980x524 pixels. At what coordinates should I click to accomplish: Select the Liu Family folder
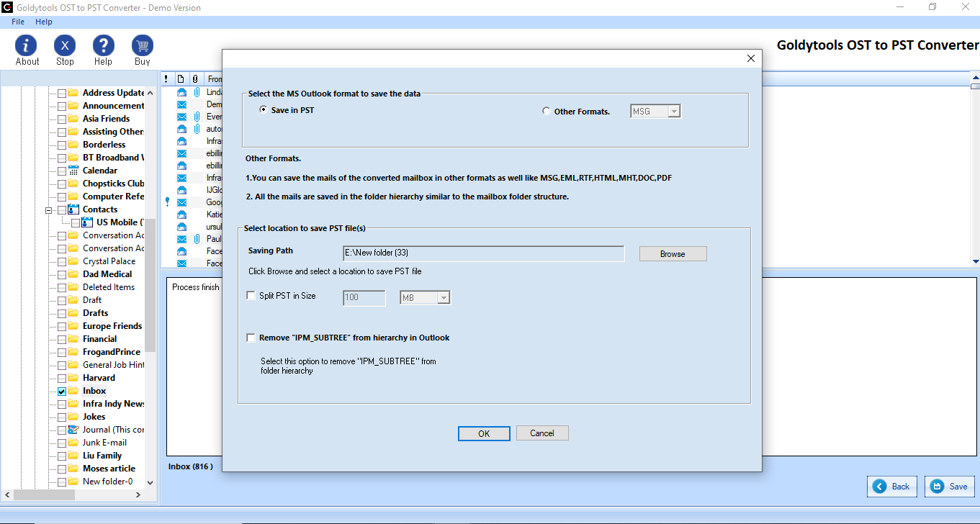(x=102, y=456)
